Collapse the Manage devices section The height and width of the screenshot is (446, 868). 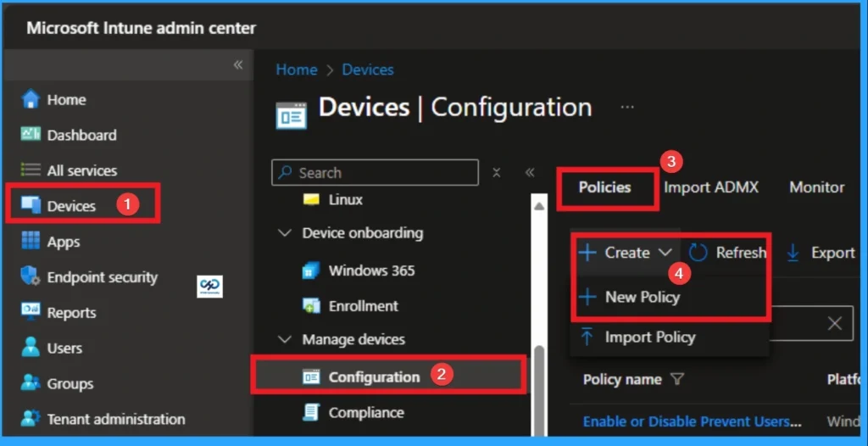coord(285,339)
